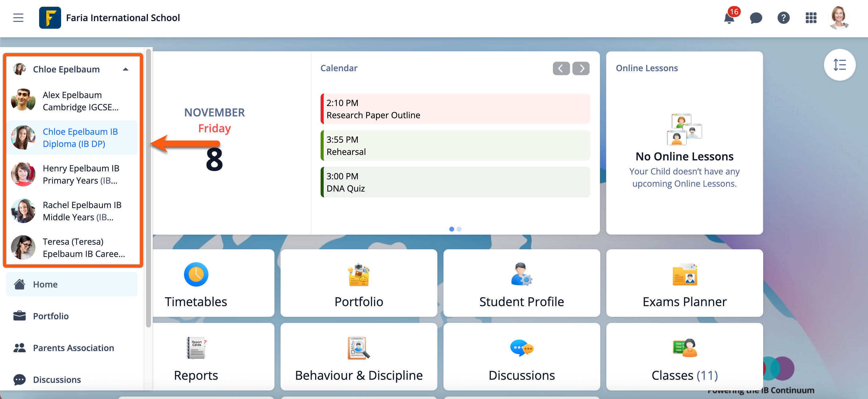868x399 pixels.
Task: Open Discussions in the sidebar
Action: click(x=57, y=379)
